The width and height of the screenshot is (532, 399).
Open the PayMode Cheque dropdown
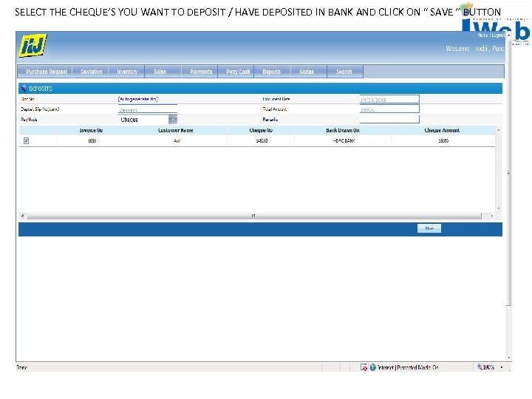(173, 120)
